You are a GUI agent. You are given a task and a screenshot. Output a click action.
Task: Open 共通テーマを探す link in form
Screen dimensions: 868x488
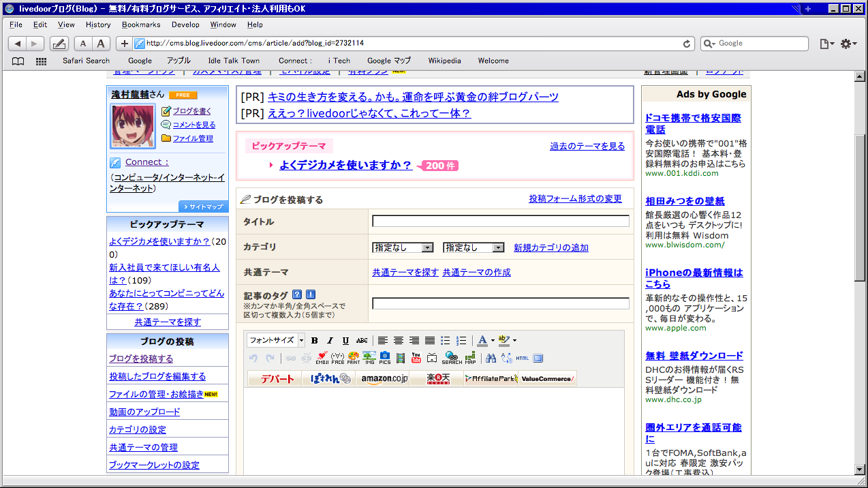coord(405,272)
